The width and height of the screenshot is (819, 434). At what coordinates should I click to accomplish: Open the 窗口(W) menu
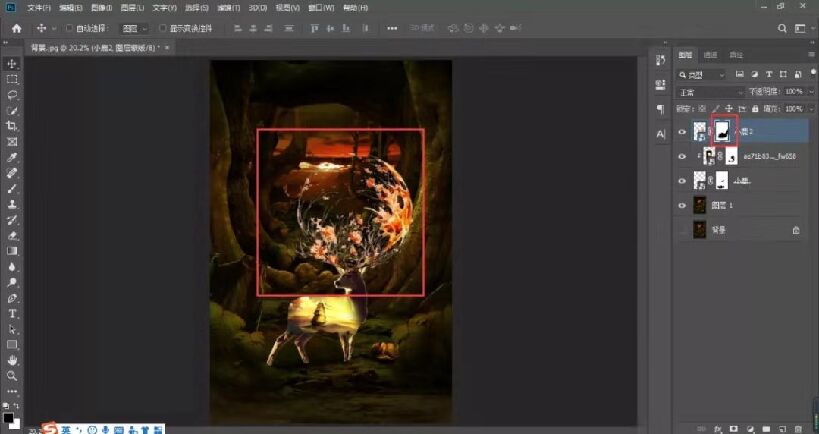tap(321, 8)
